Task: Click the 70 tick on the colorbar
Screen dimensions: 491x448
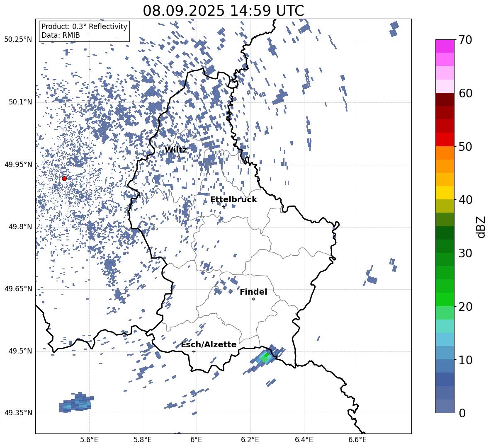Action: pyautogui.click(x=465, y=40)
